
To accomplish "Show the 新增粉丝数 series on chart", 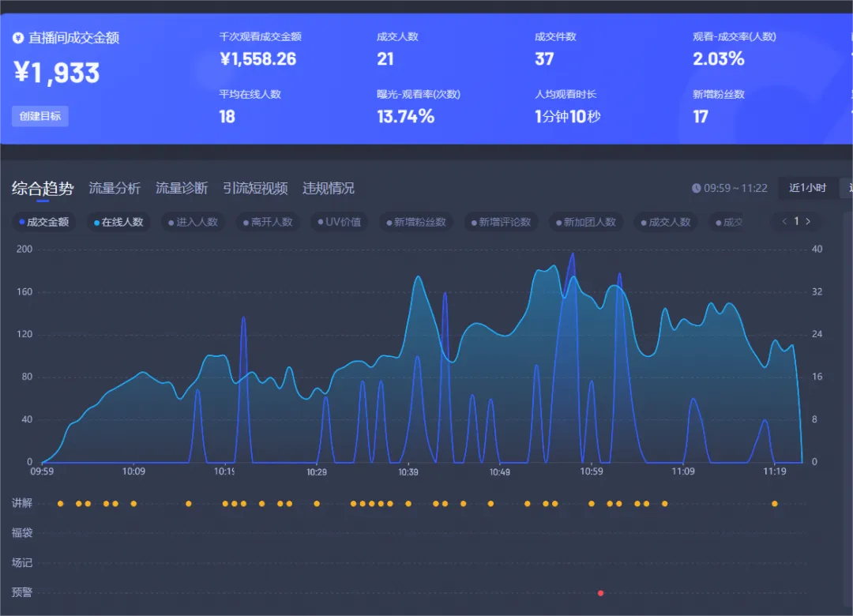I will (x=416, y=222).
